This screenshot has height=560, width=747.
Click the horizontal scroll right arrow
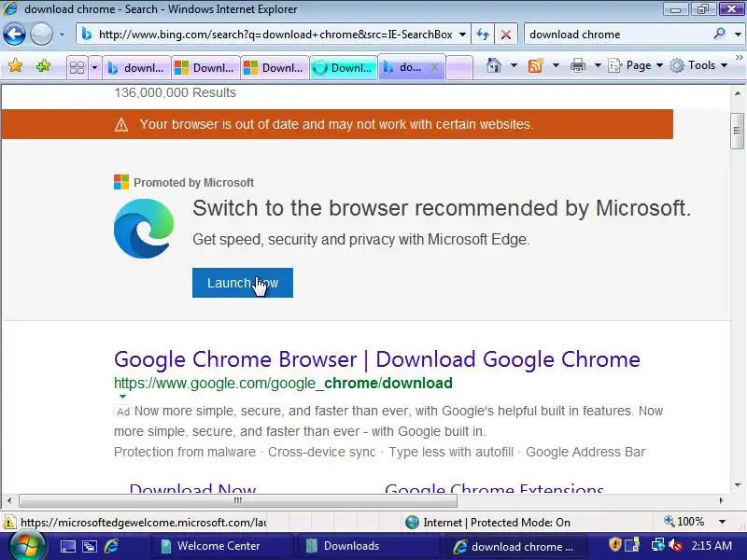(721, 500)
